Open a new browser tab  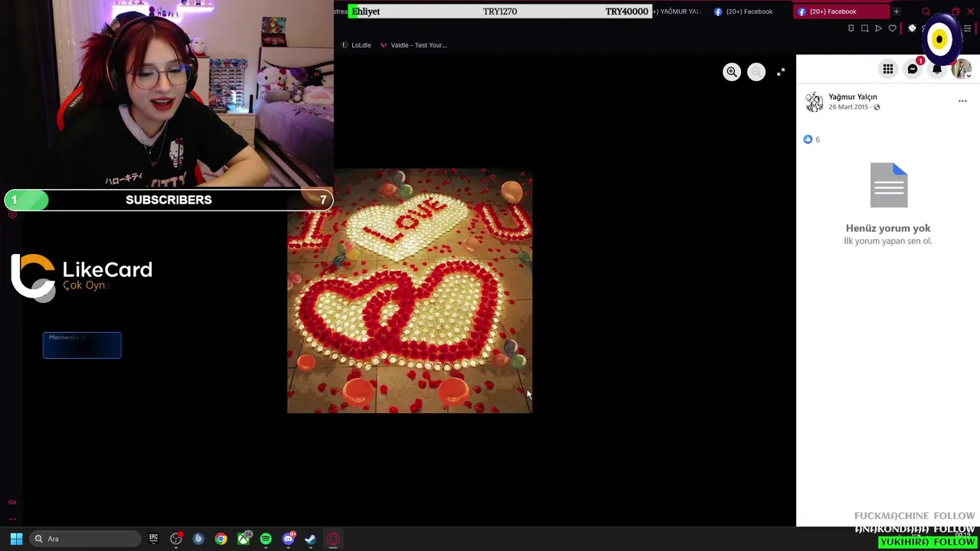point(897,11)
